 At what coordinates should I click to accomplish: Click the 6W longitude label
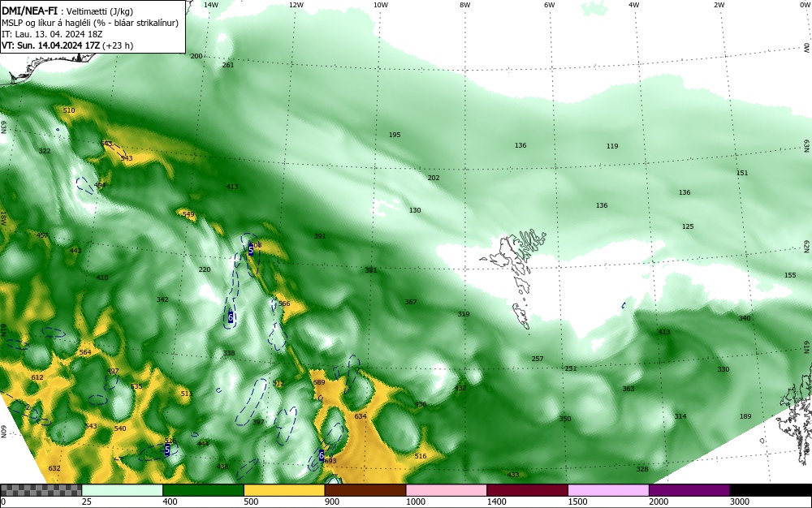click(x=550, y=5)
